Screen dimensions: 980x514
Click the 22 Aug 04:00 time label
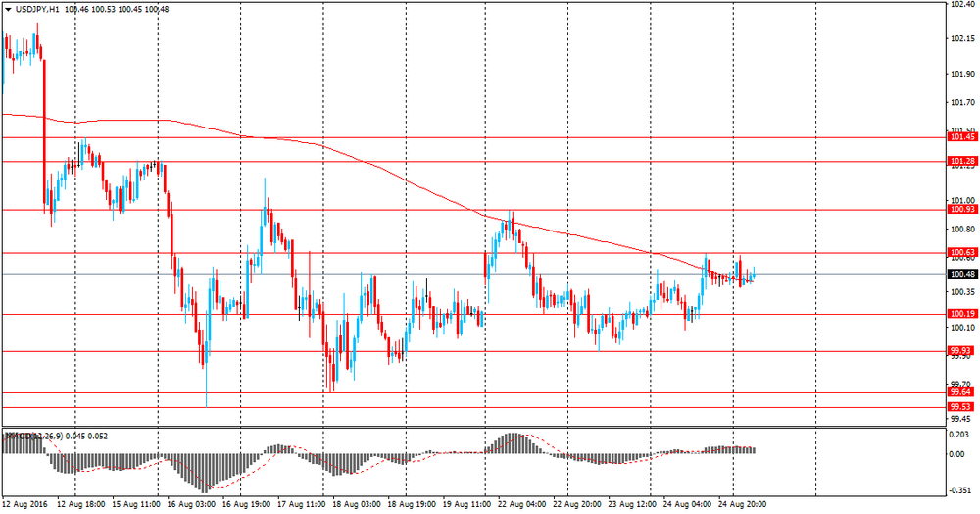coord(522,504)
